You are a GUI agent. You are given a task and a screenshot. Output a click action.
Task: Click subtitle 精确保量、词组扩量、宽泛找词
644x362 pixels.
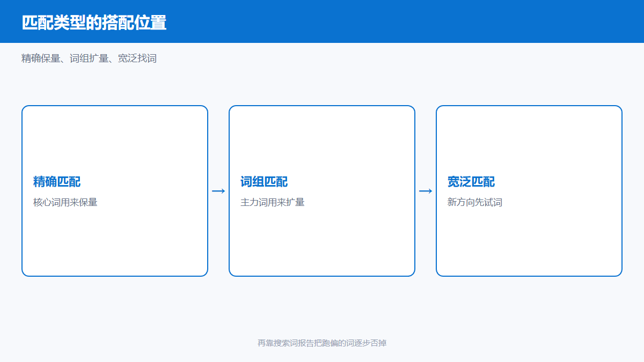tap(89, 58)
